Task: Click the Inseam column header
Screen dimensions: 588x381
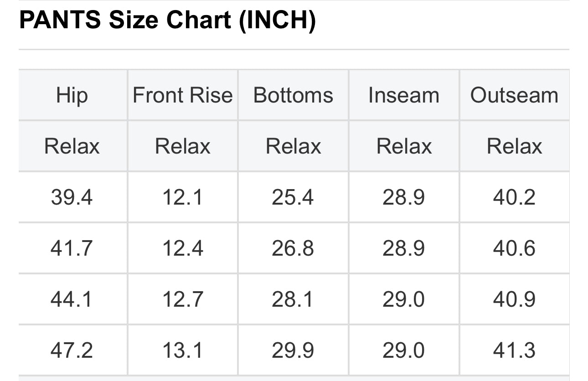Action: (404, 96)
